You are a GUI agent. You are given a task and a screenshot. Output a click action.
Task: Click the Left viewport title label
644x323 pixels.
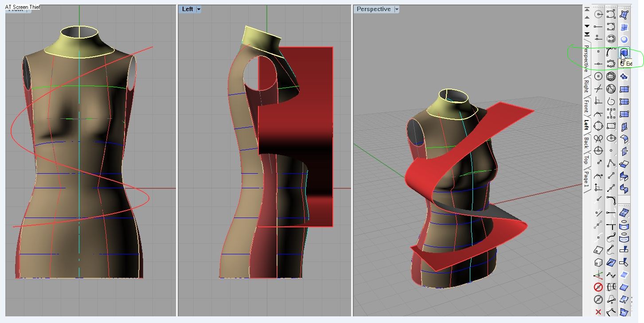point(187,9)
